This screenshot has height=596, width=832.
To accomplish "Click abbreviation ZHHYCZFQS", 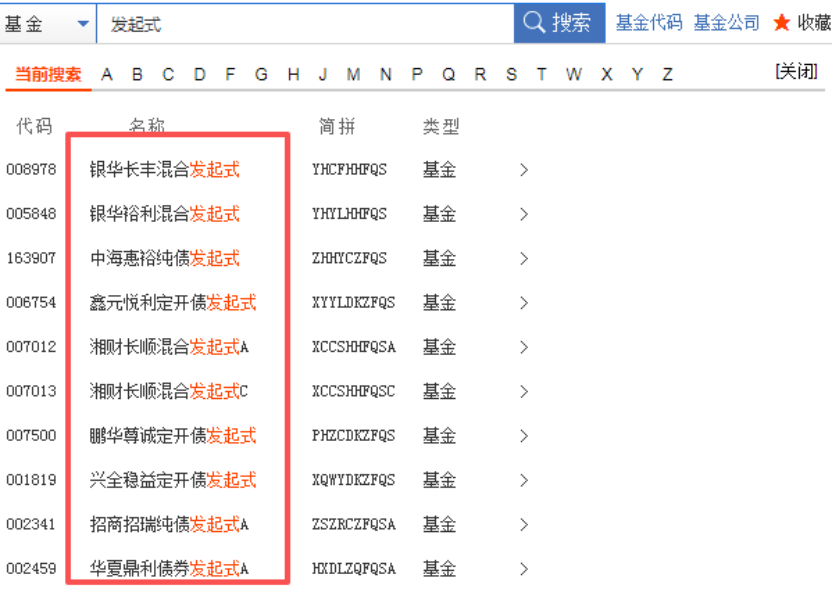I will coord(349,258).
